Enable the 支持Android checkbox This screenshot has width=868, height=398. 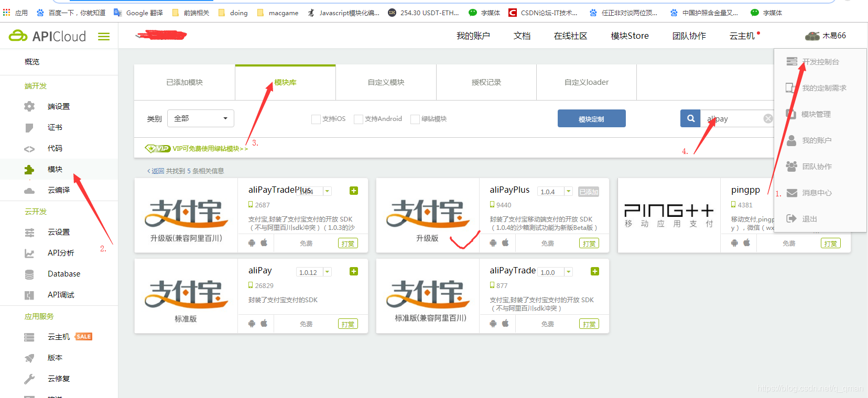tap(359, 119)
